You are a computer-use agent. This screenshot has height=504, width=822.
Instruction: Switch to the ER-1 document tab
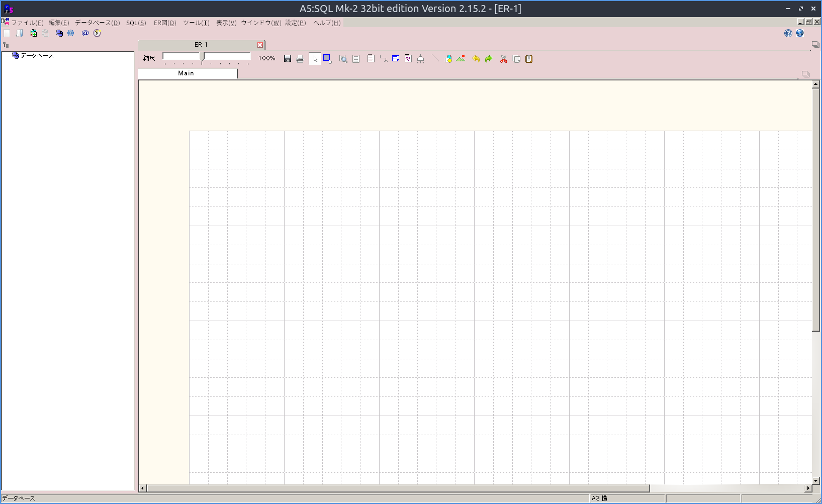(x=201, y=45)
